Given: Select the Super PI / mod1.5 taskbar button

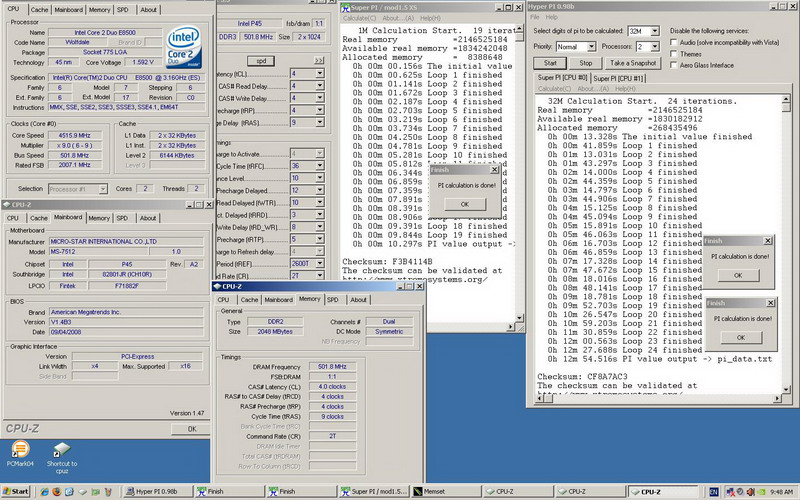Looking at the screenshot, I should click(373, 492).
